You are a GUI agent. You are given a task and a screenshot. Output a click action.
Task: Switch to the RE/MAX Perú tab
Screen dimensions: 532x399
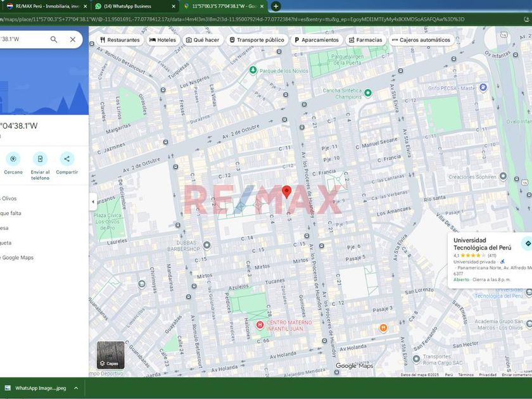click(43, 6)
